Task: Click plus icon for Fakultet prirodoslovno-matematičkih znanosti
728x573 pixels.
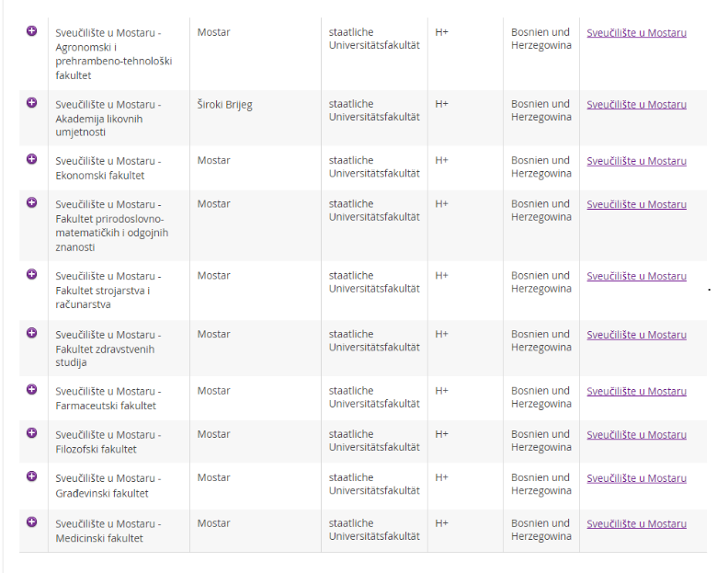Action: tap(32, 202)
